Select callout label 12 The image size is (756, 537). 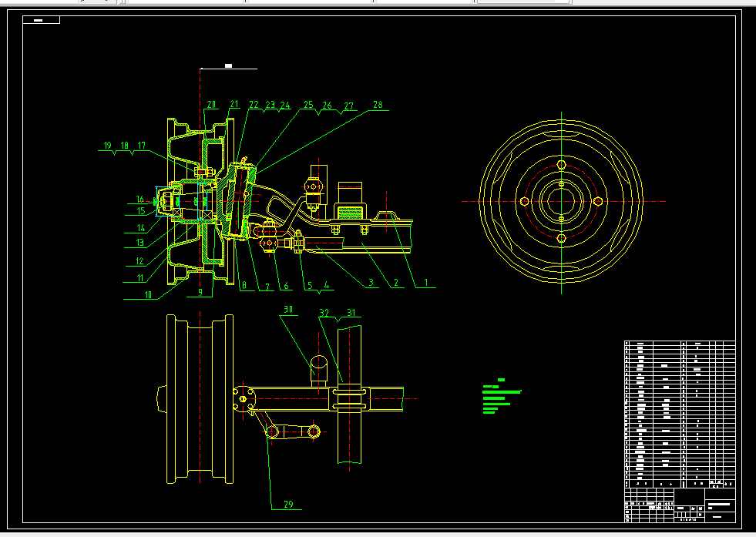[x=139, y=260]
